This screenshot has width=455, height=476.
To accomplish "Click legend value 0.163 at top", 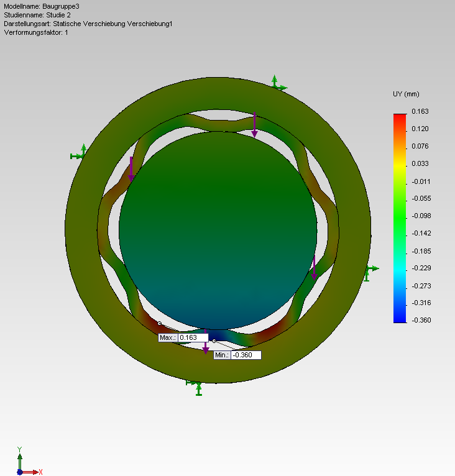I will pos(420,111).
